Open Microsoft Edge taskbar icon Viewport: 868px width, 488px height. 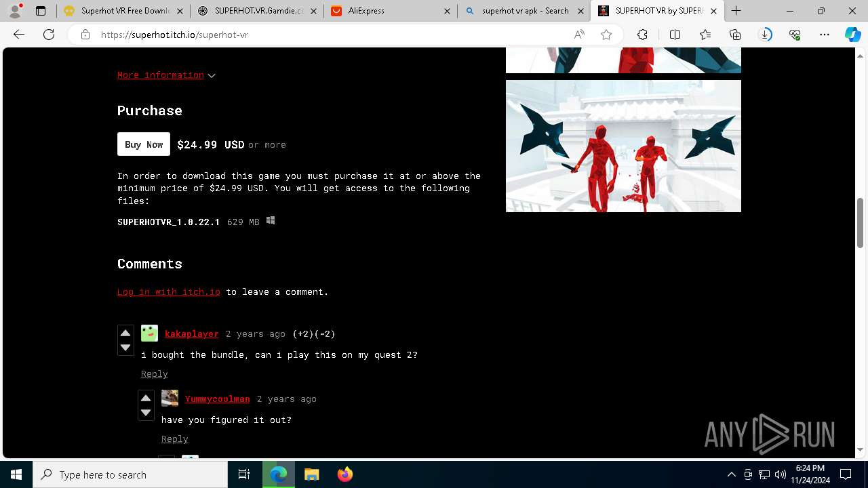click(279, 474)
